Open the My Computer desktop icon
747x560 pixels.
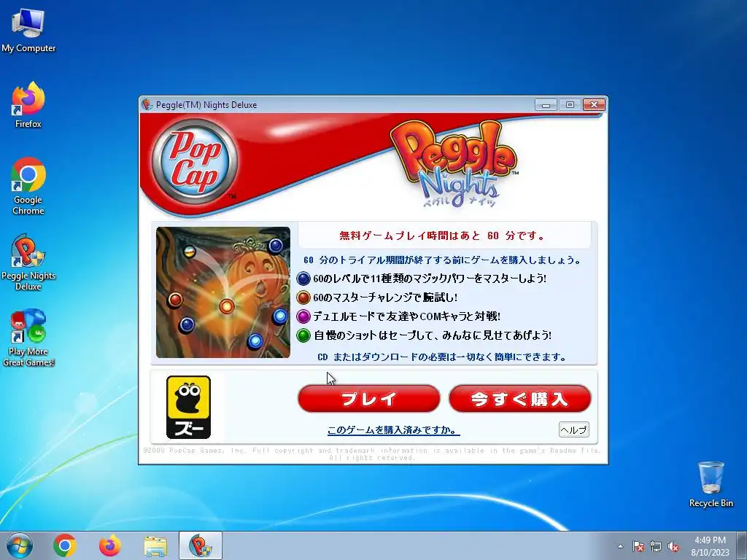pyautogui.click(x=28, y=30)
